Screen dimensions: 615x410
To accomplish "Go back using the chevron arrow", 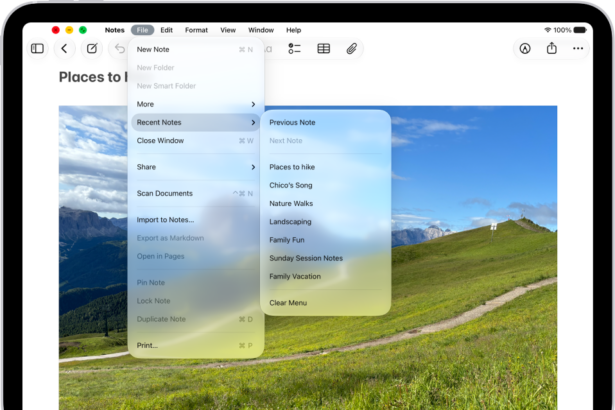I will pyautogui.click(x=64, y=49).
